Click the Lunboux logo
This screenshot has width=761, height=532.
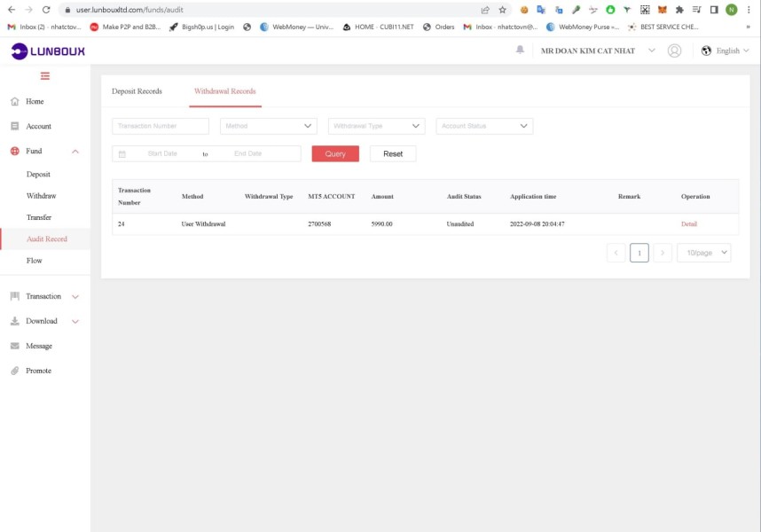pyautogui.click(x=48, y=51)
